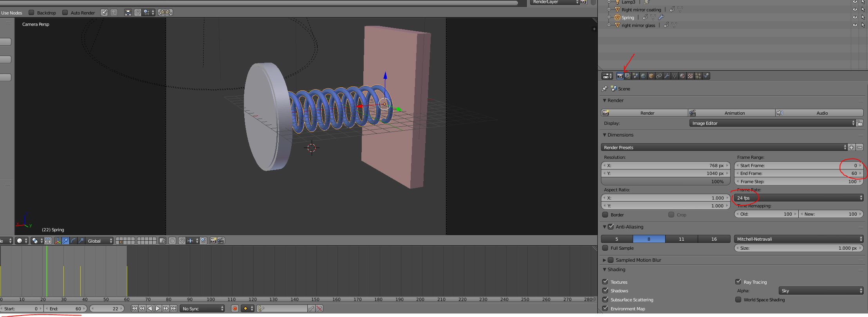Open the World properties tab icon

click(643, 76)
